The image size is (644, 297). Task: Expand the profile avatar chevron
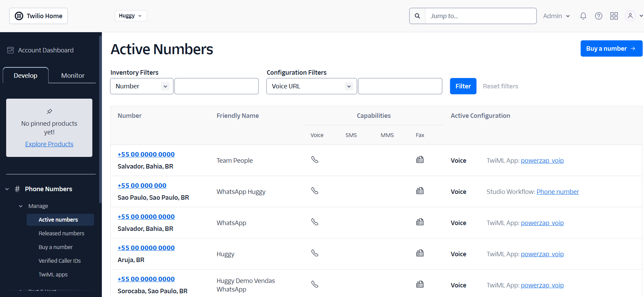[x=641, y=16]
